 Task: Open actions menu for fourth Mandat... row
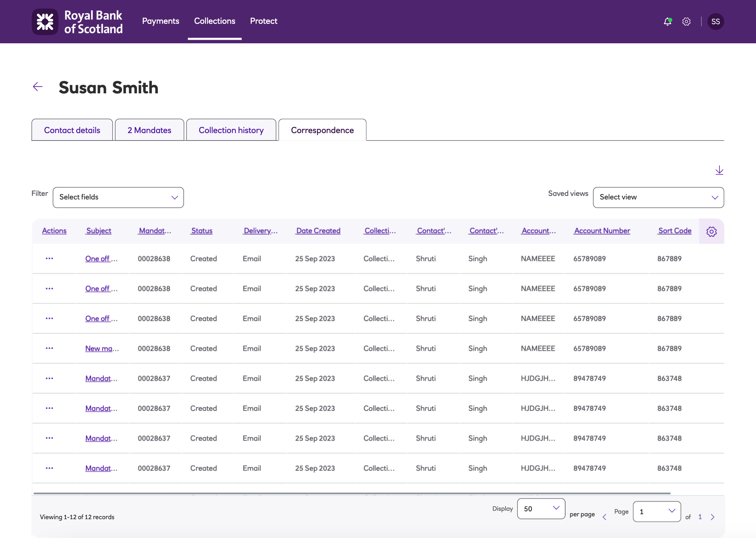49,468
